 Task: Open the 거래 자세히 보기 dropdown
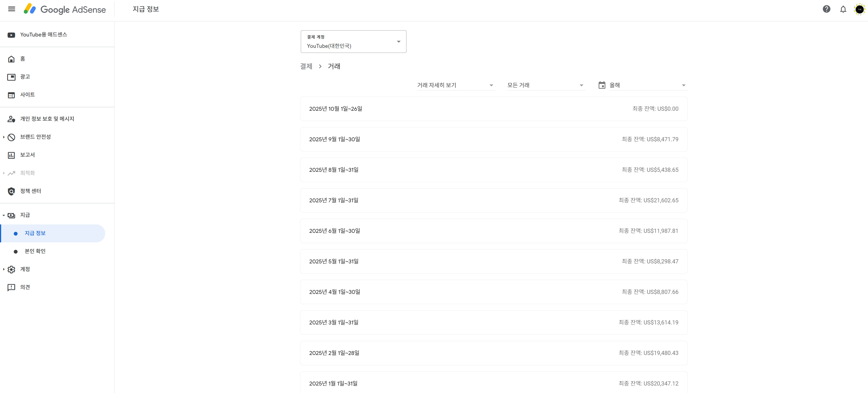pyautogui.click(x=455, y=85)
